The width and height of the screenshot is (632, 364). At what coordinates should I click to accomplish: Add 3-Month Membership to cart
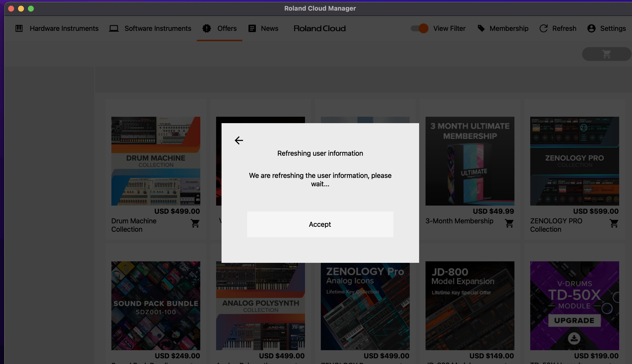(x=509, y=223)
